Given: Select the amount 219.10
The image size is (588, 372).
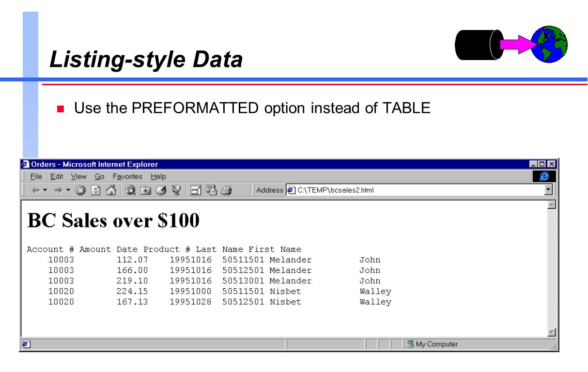Looking at the screenshot, I should [x=132, y=281].
